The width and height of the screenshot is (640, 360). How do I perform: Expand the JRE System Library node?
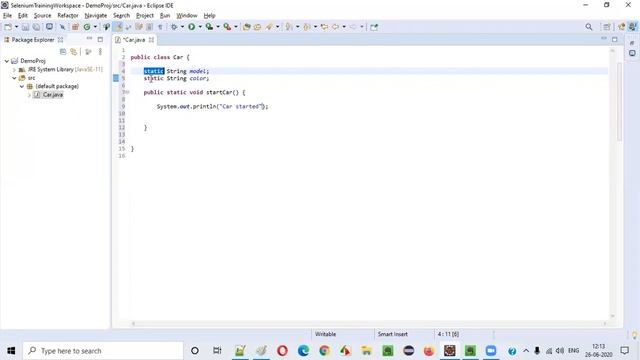tap(15, 69)
